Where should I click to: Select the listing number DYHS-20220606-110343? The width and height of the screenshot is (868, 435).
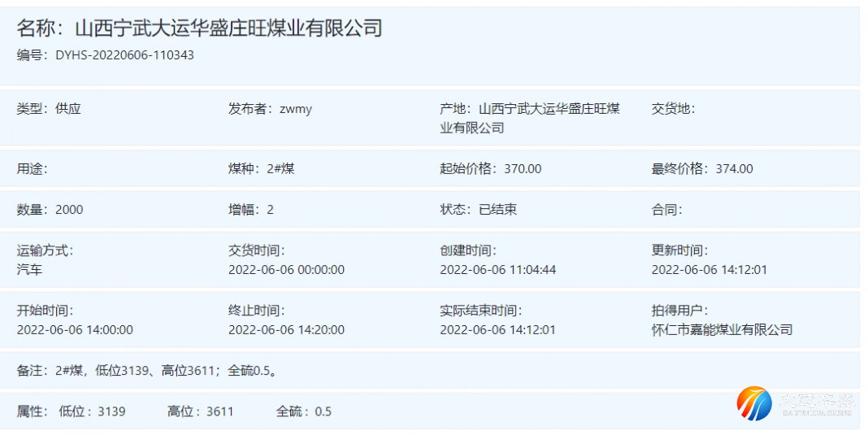124,55
